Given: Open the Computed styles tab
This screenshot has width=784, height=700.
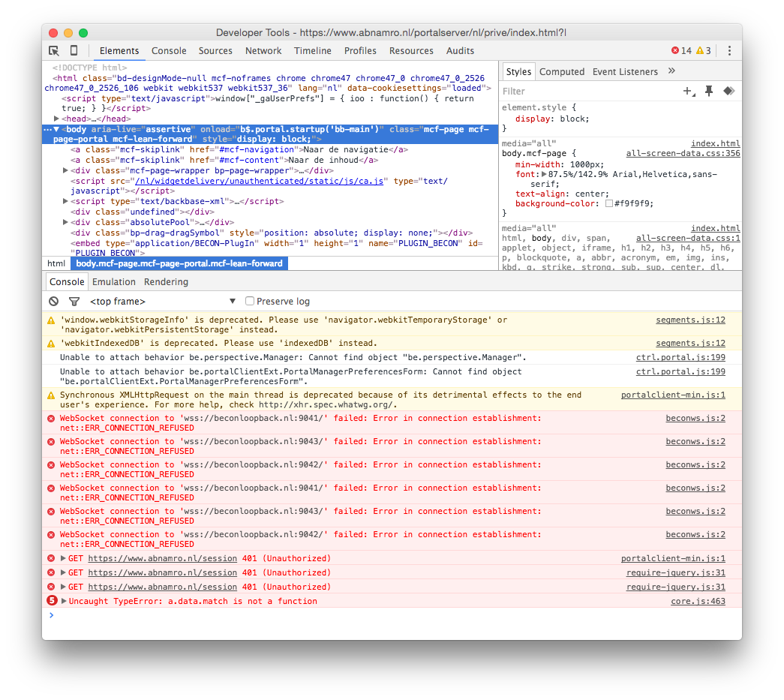Looking at the screenshot, I should point(561,72).
